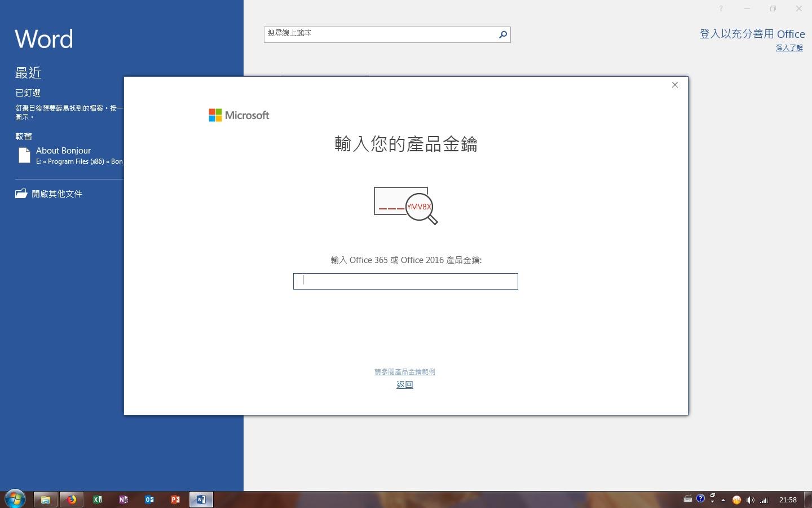Viewport: 812px width, 508px height.
Task: Click the folder icon beside 開啟其他文件
Action: [x=21, y=194]
